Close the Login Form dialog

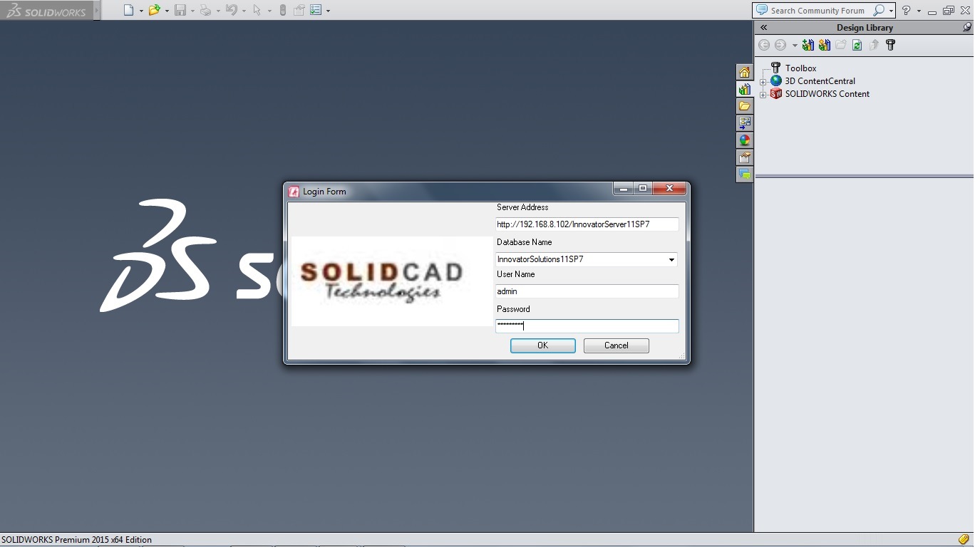click(x=669, y=189)
